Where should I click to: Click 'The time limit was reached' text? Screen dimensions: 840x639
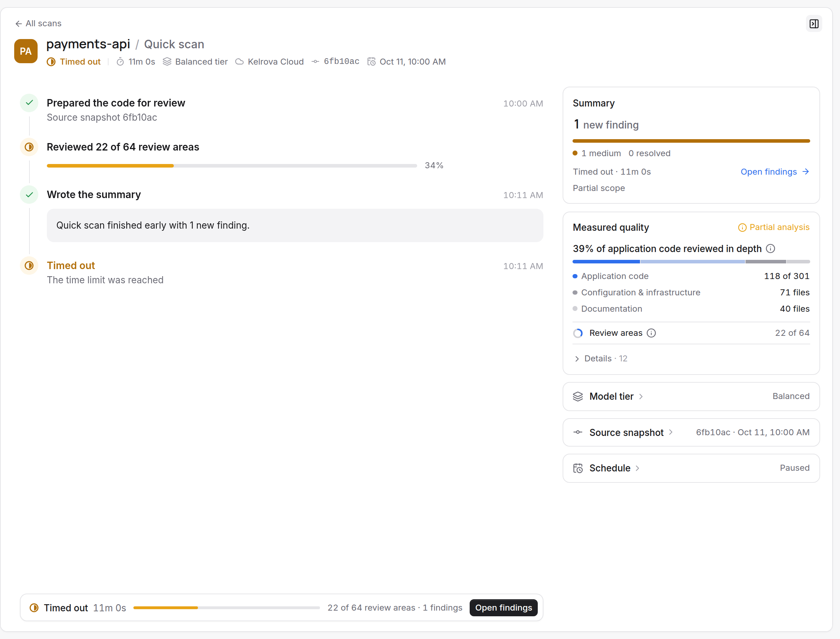pos(105,280)
